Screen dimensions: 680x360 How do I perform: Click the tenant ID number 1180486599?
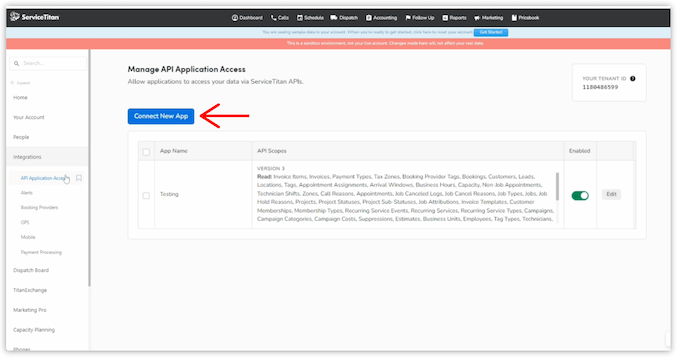(600, 87)
